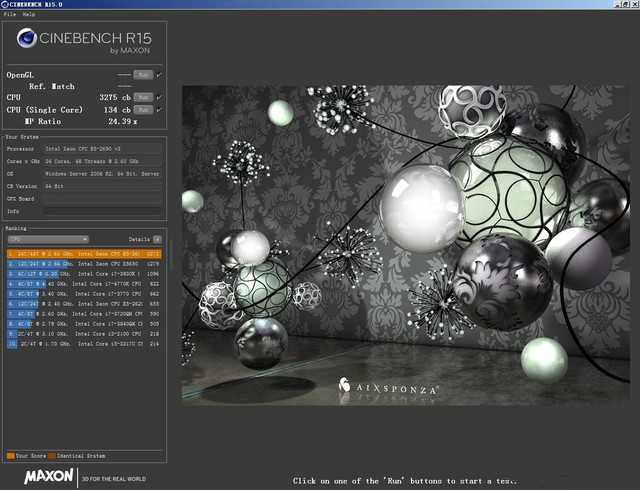Click the ranking list scrollbar

coord(171,254)
